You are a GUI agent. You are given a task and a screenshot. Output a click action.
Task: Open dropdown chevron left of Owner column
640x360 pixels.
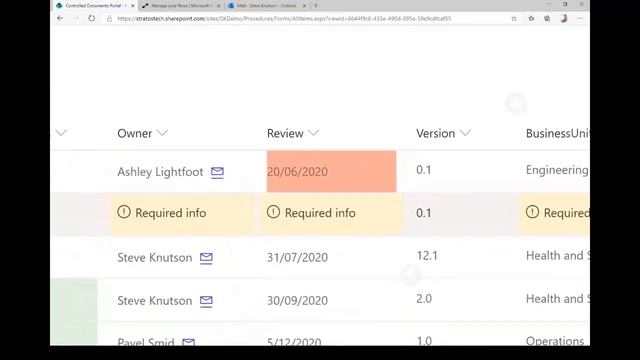pos(61,133)
